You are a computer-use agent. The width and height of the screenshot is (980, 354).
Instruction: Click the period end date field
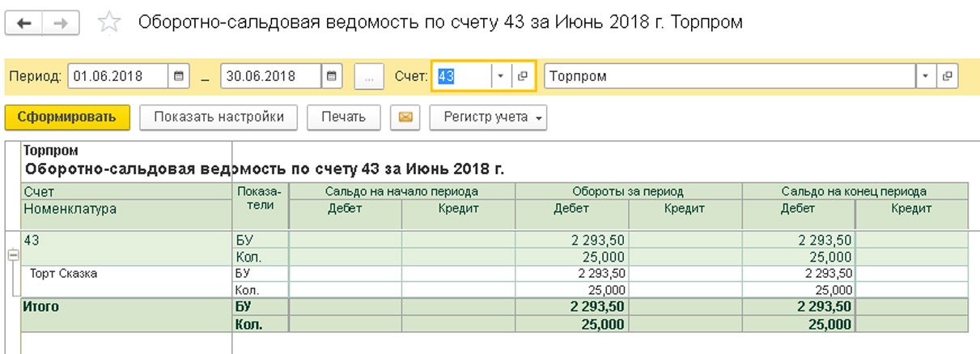(x=269, y=76)
